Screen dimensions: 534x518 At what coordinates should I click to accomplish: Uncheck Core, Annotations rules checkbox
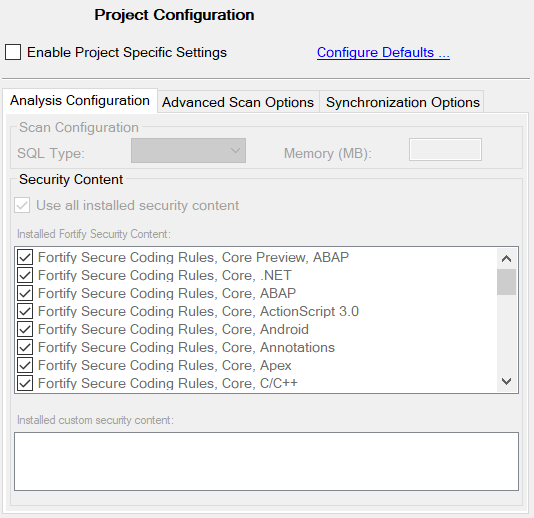pos(25,347)
